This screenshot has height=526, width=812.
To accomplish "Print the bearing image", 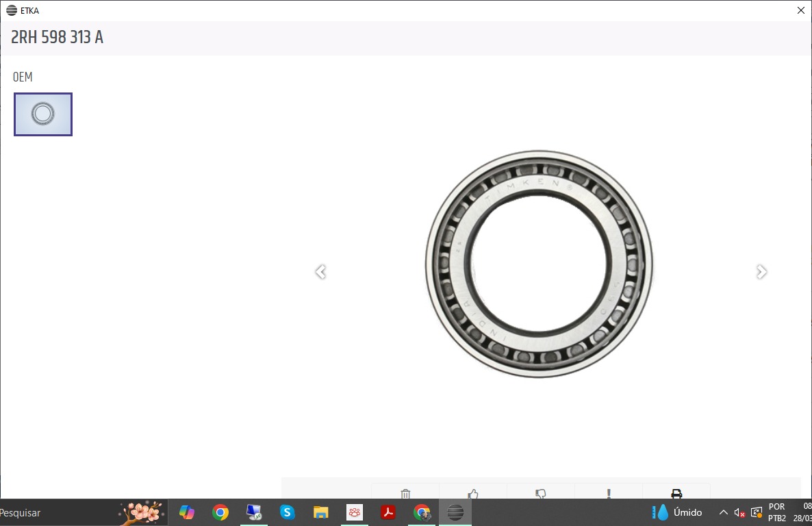I will click(676, 493).
